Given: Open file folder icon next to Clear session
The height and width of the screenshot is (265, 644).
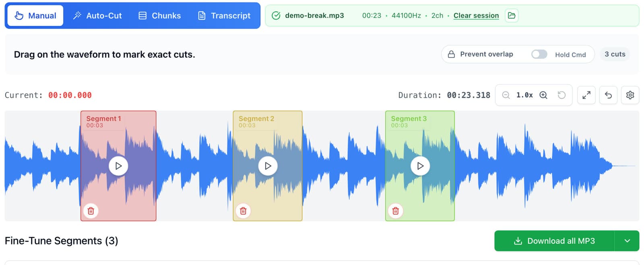Looking at the screenshot, I should pos(512,16).
